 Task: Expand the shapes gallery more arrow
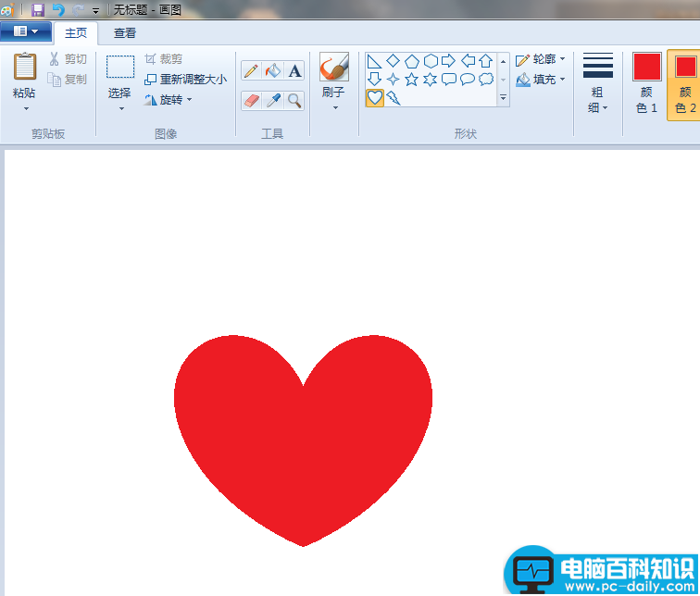tap(503, 97)
